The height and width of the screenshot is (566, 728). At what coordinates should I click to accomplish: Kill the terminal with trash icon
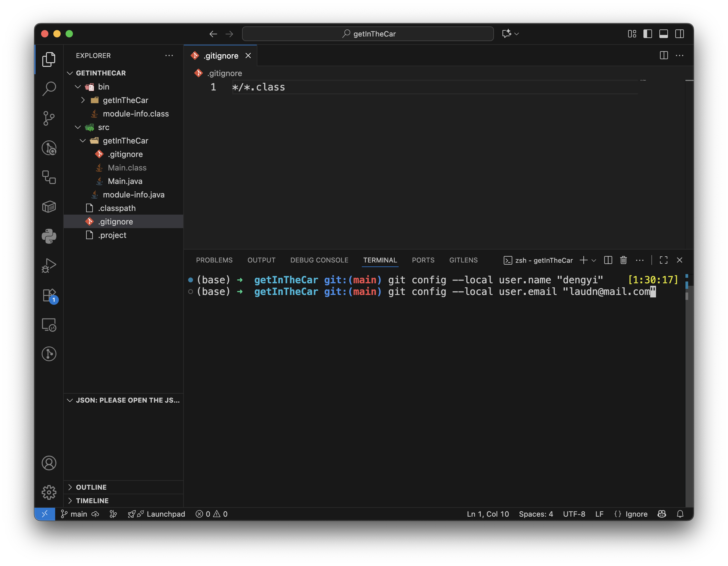coord(623,260)
